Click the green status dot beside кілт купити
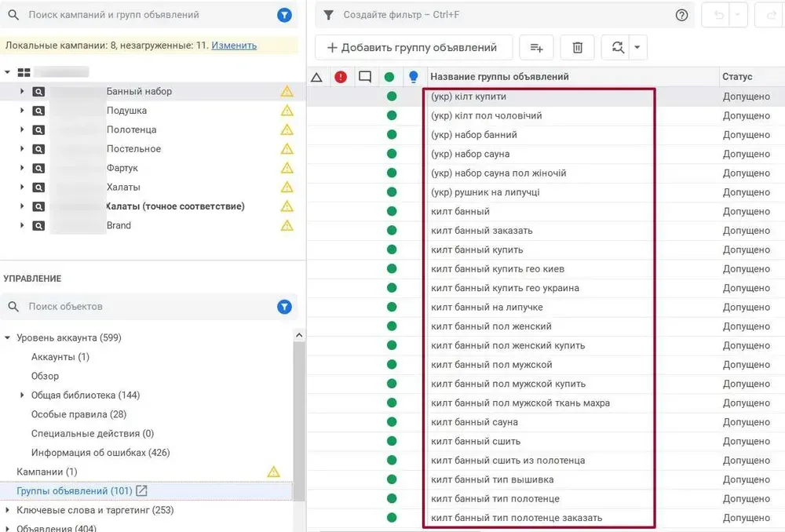This screenshot has width=785, height=532. click(390, 96)
